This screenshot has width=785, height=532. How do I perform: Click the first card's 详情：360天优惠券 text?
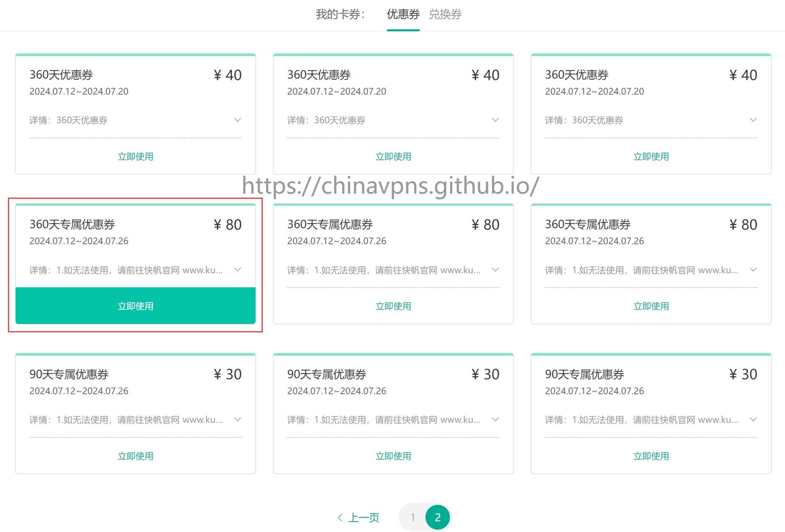point(68,120)
